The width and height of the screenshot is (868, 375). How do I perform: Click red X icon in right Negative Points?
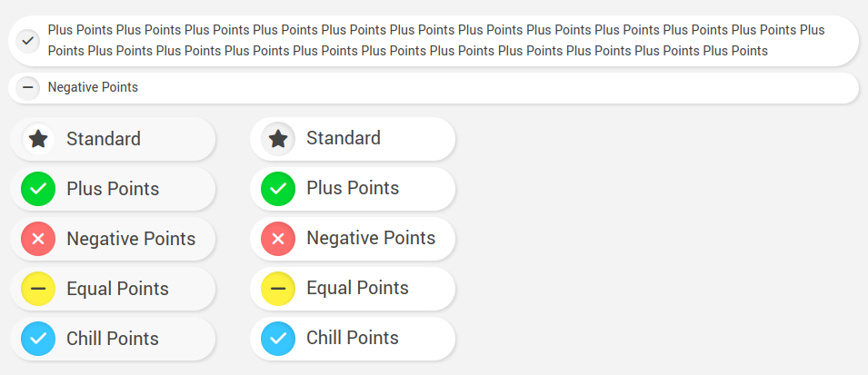[278, 239]
